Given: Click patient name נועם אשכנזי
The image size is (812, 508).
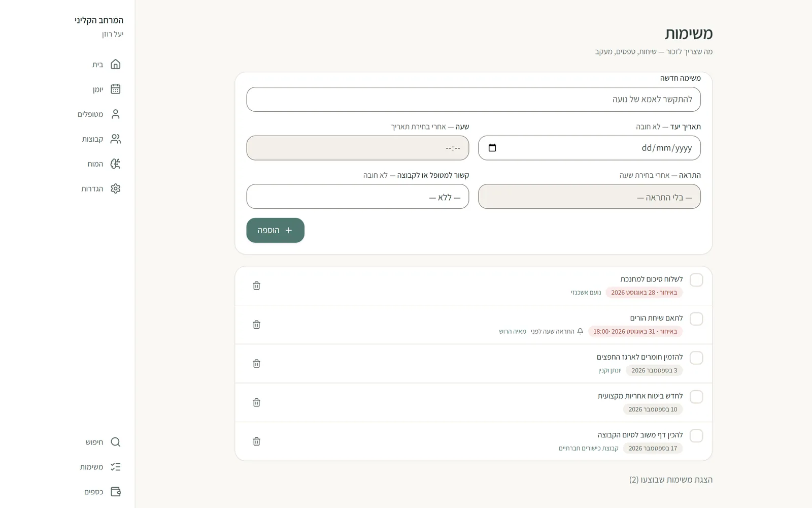Looking at the screenshot, I should tap(586, 293).
